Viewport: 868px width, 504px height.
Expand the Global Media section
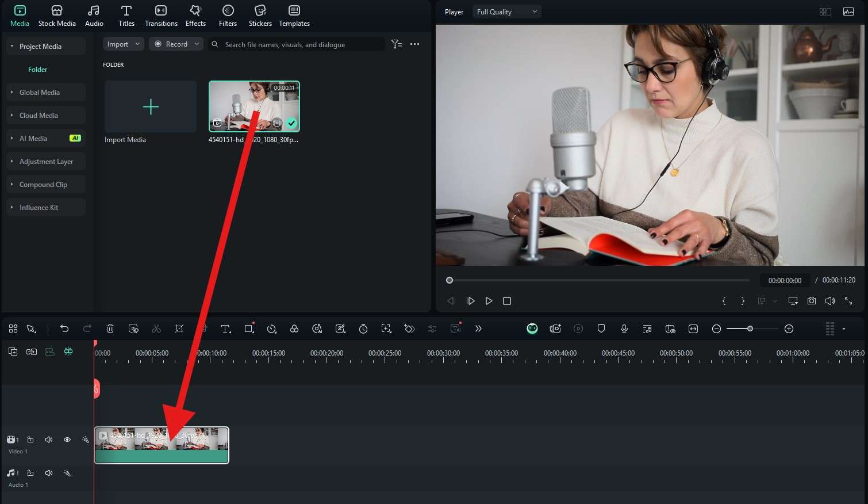click(46, 92)
